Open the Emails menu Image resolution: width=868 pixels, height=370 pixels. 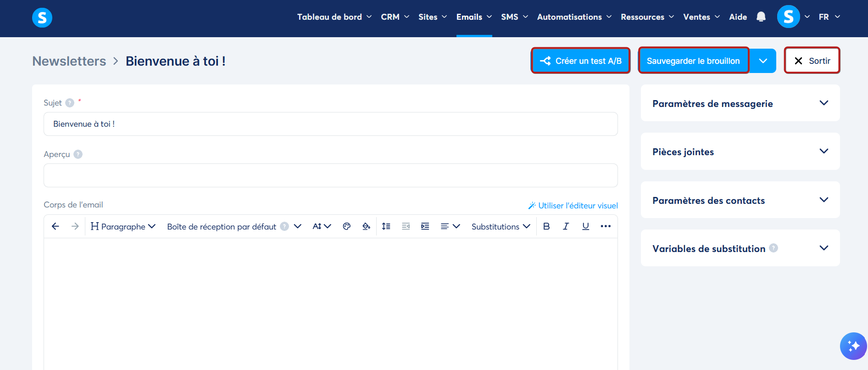474,17
